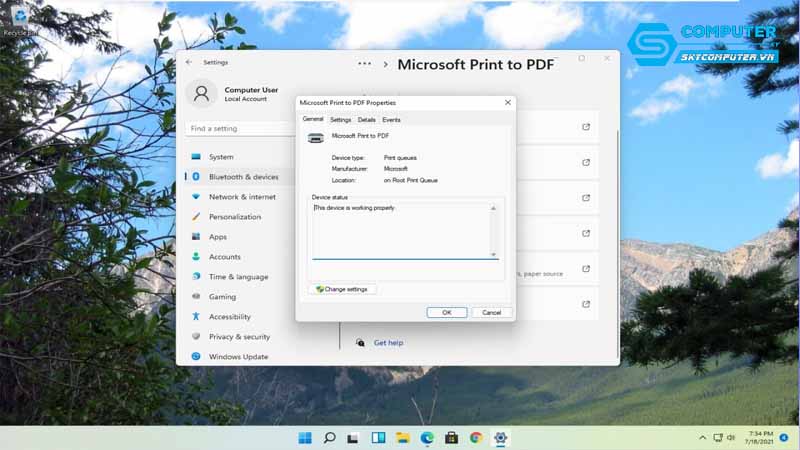This screenshot has height=450, width=800.
Task: Switch to the Details tab in Properties
Action: (x=367, y=120)
